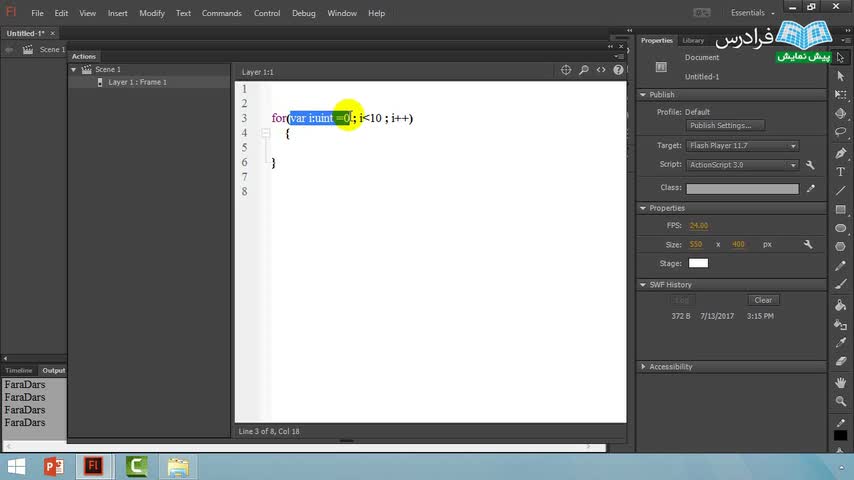This screenshot has height=480, width=854.
Task: Open the Edit menu
Action: (x=61, y=13)
